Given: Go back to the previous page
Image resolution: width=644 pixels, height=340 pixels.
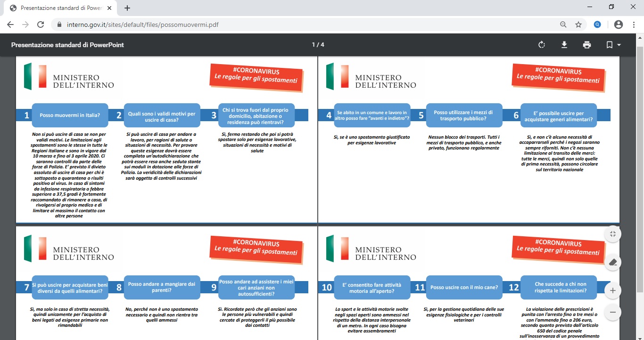Looking at the screenshot, I should [x=10, y=25].
